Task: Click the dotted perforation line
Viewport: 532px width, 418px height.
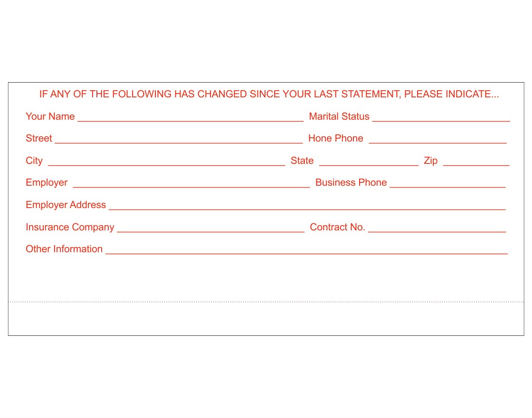Action: pyautogui.click(x=266, y=302)
